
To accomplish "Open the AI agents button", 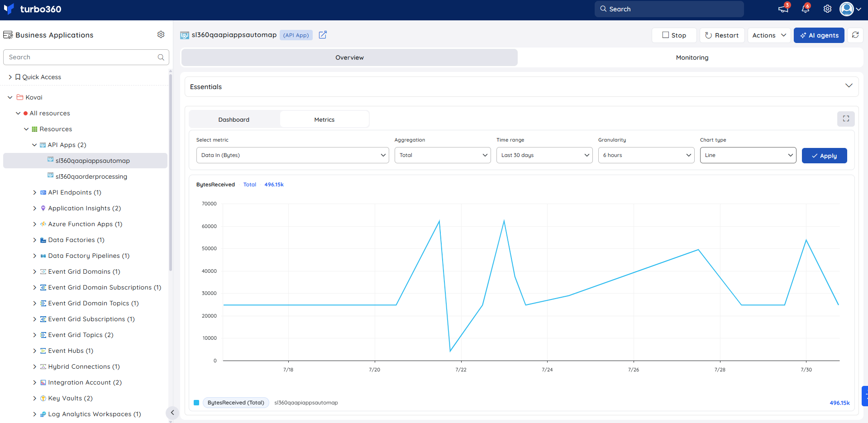I will tap(819, 35).
